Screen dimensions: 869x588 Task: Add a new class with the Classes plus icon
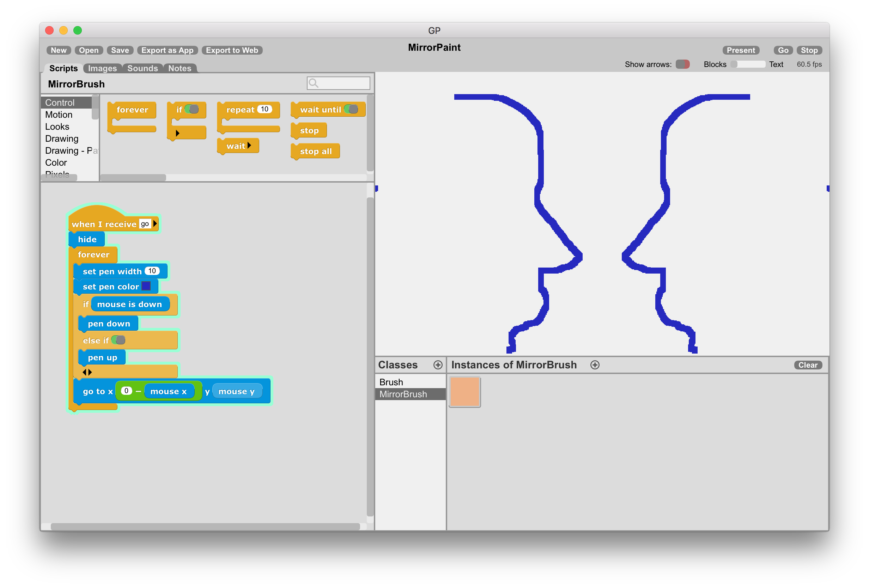pos(437,365)
